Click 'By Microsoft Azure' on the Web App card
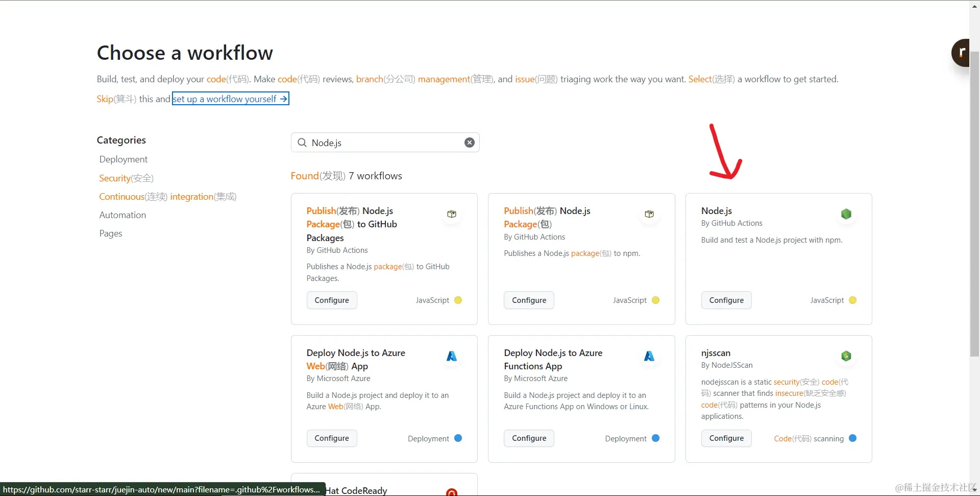 click(338, 379)
